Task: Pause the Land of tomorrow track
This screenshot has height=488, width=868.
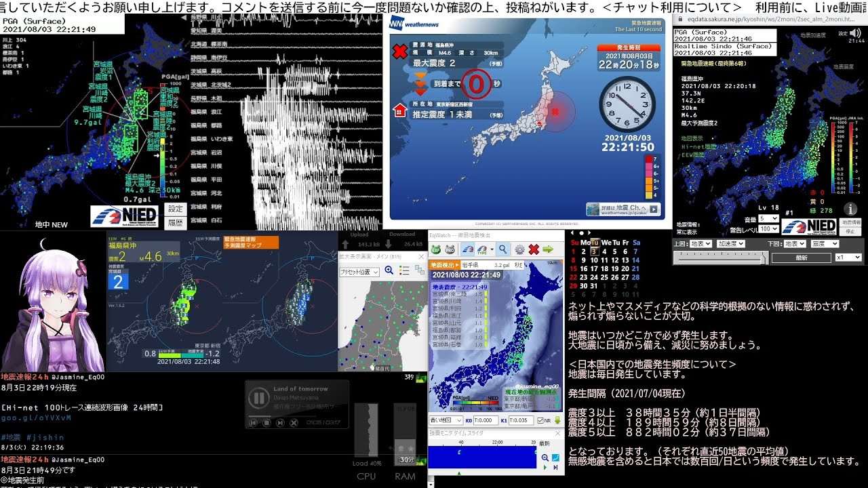Action: (258, 398)
